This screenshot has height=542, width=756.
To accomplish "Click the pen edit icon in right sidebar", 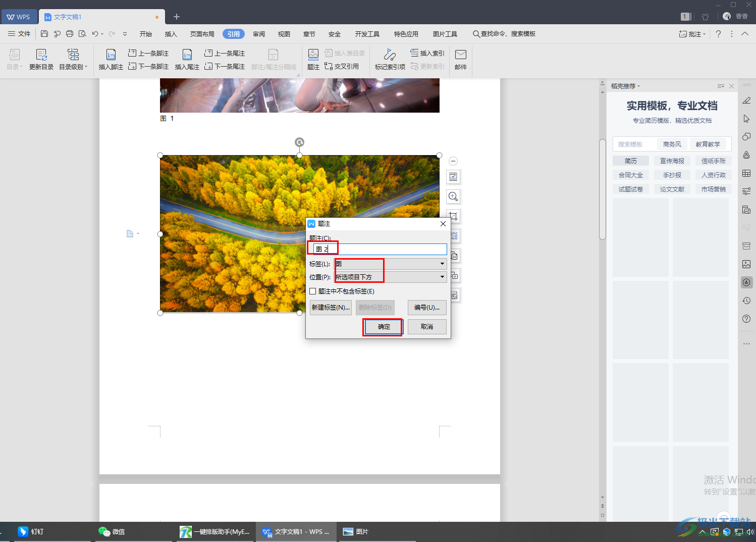I will [x=746, y=101].
